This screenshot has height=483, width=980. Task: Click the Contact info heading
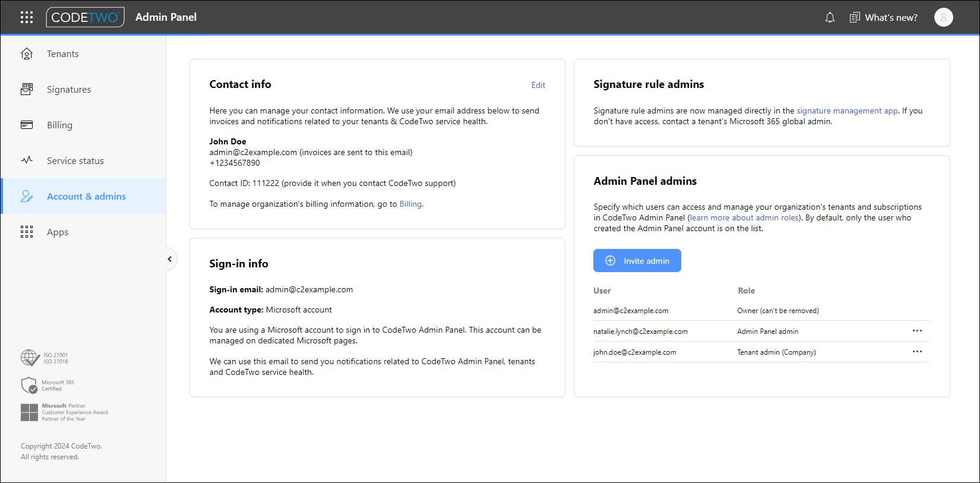tap(240, 84)
